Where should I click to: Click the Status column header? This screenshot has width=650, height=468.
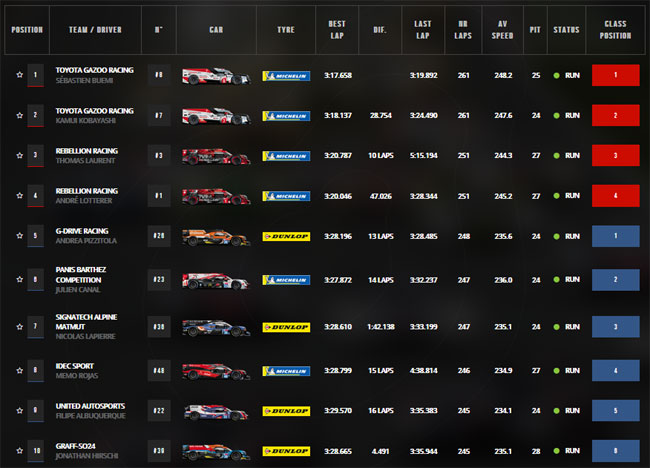[x=566, y=30]
